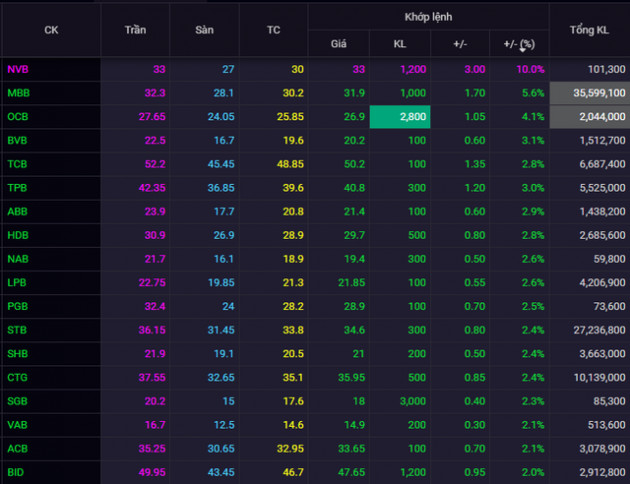Click SHB matched price 21
Screen dimensions: 630x484
point(358,353)
